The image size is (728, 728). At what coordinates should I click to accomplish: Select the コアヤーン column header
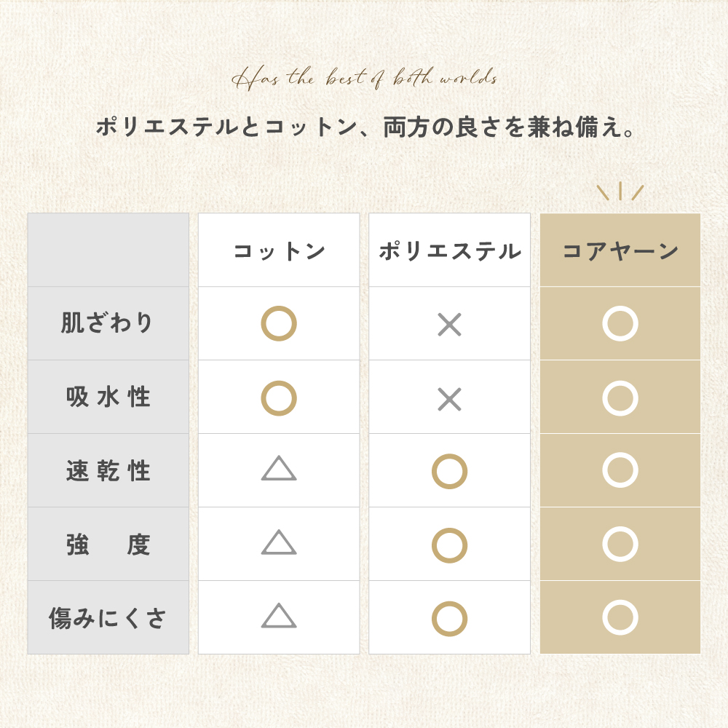620,251
